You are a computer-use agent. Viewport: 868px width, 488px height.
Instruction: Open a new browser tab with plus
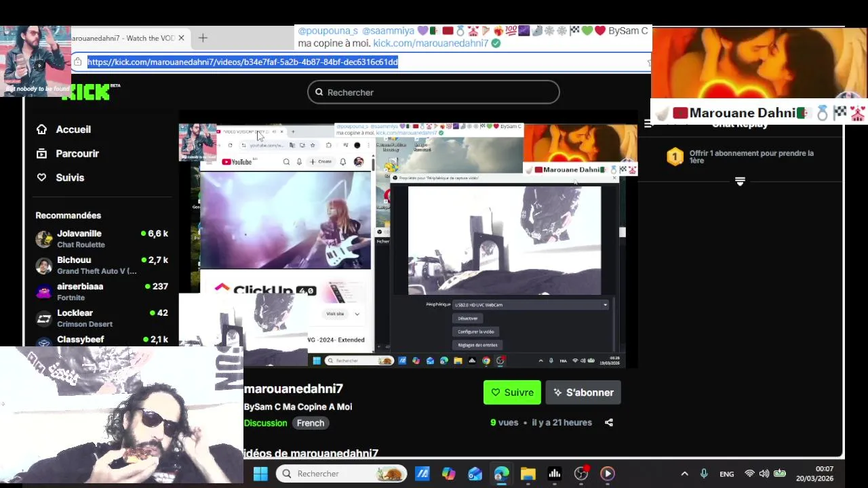[x=203, y=38]
